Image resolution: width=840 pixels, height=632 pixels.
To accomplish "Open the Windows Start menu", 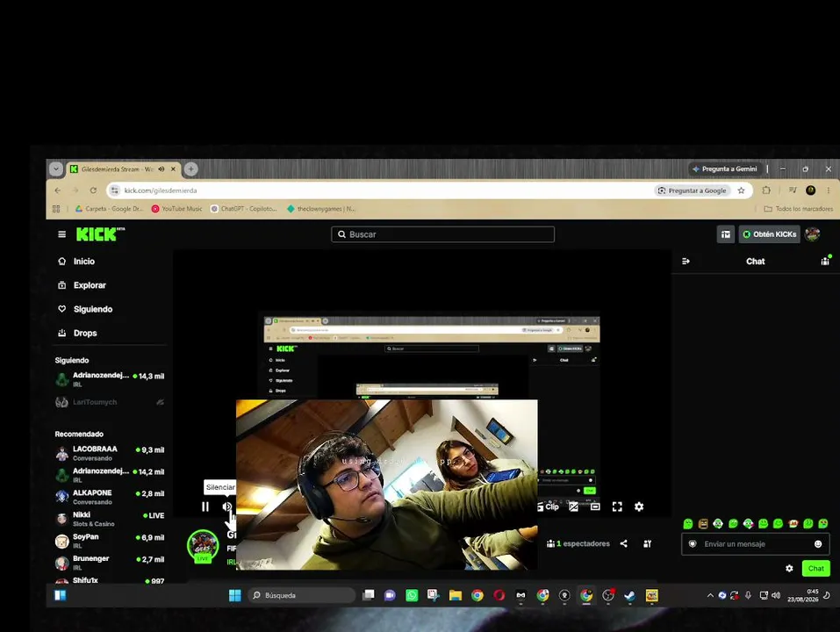I will [x=234, y=596].
